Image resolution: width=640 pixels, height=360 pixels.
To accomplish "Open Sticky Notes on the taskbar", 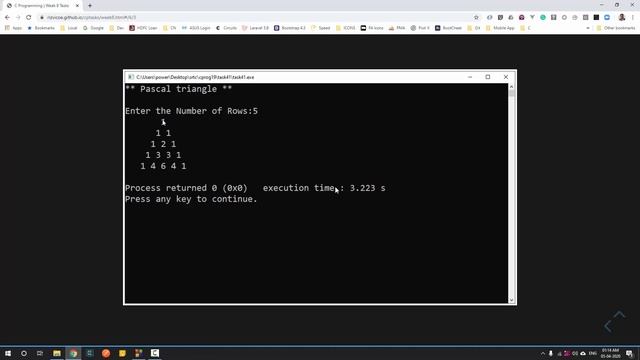I will 122,353.
